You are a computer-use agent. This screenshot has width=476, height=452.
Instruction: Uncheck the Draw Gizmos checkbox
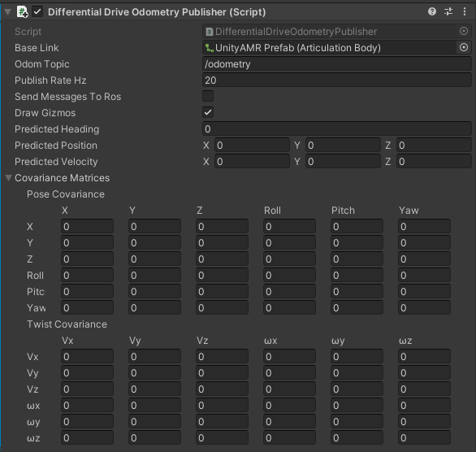208,112
